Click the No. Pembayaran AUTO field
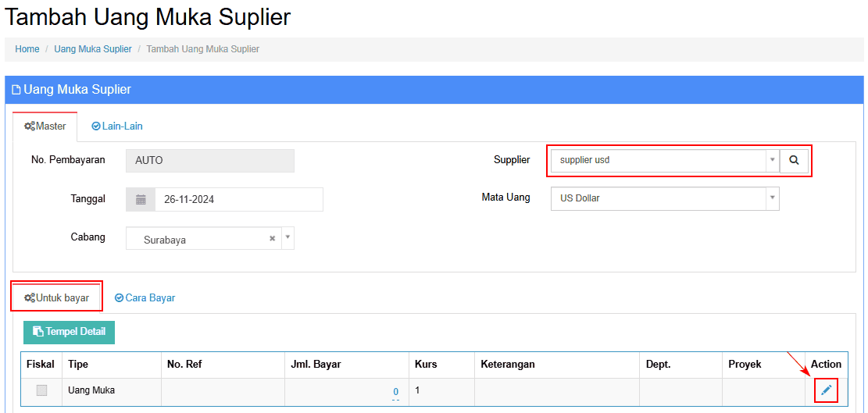The height and width of the screenshot is (413, 868). [210, 161]
